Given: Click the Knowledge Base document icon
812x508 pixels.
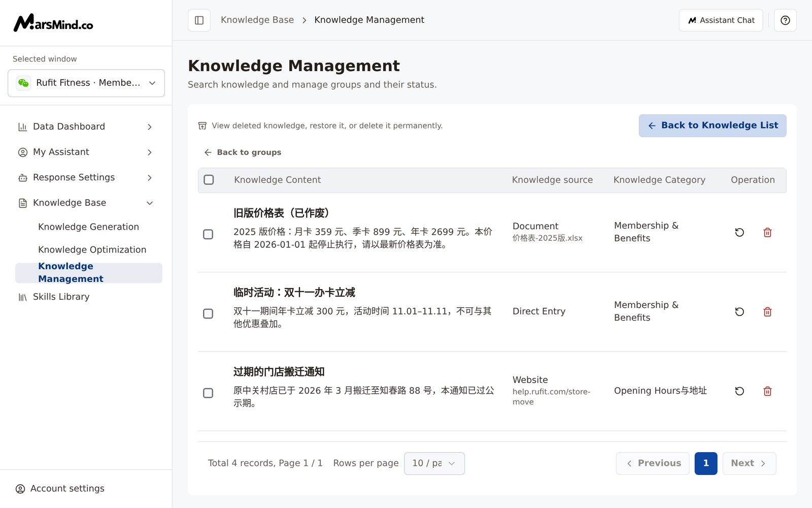Looking at the screenshot, I should pyautogui.click(x=22, y=203).
